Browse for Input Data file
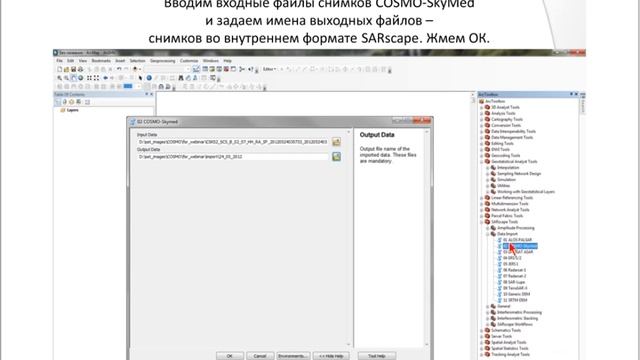640x360 pixels. [x=336, y=142]
